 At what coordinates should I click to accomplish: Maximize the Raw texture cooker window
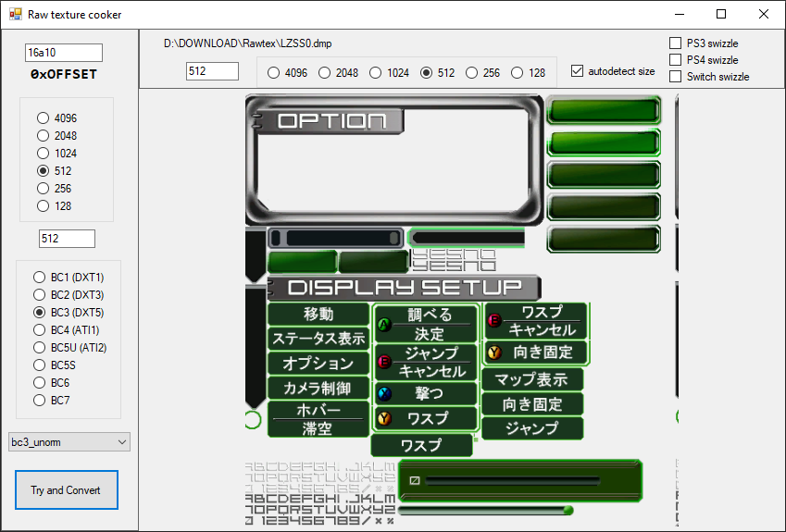(721, 14)
